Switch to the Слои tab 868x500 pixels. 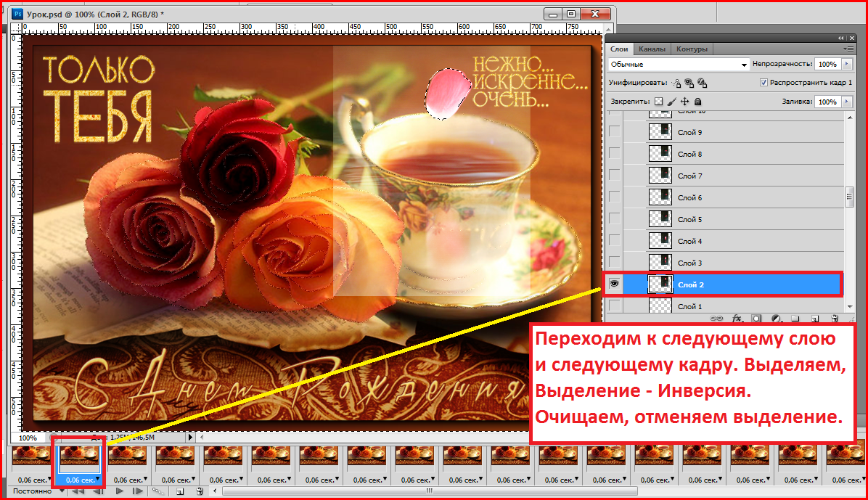(619, 49)
